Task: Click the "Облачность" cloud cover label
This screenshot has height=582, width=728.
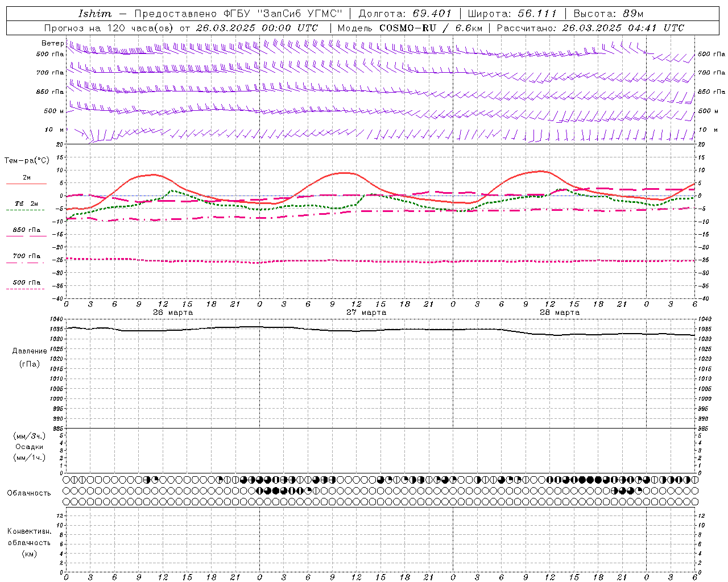Action: pos(29,493)
